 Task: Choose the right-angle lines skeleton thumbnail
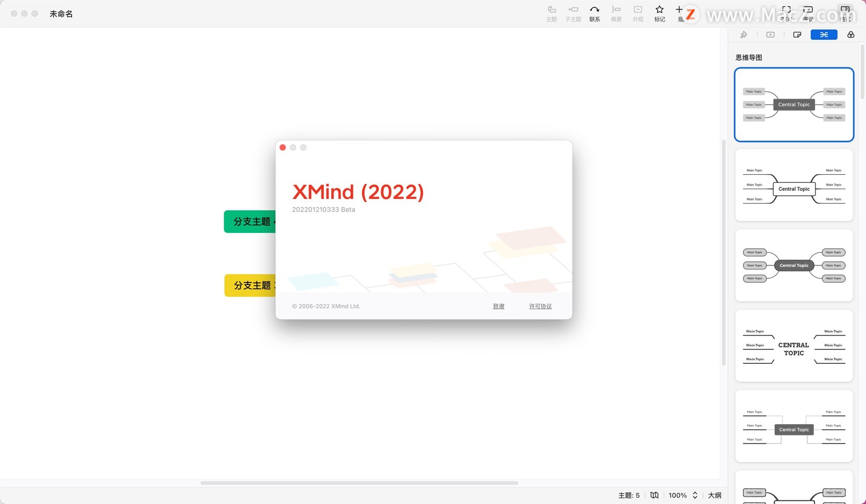pyautogui.click(x=794, y=426)
